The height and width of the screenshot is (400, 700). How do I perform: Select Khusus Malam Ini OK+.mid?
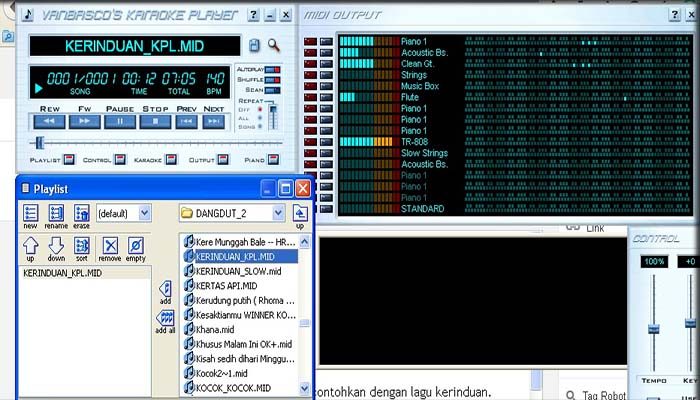click(239, 344)
